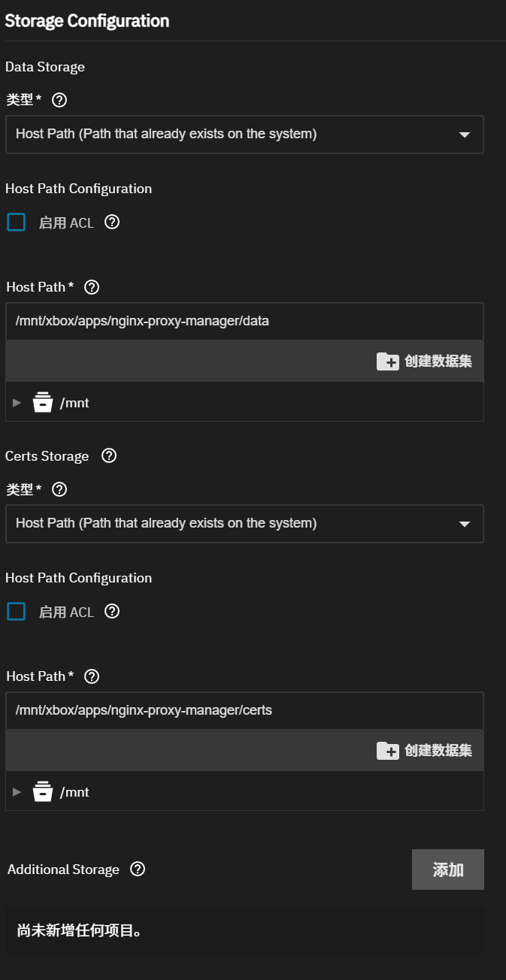The image size is (506, 980).
Task: Open the Certs Storage help tooltip
Action: click(x=108, y=455)
